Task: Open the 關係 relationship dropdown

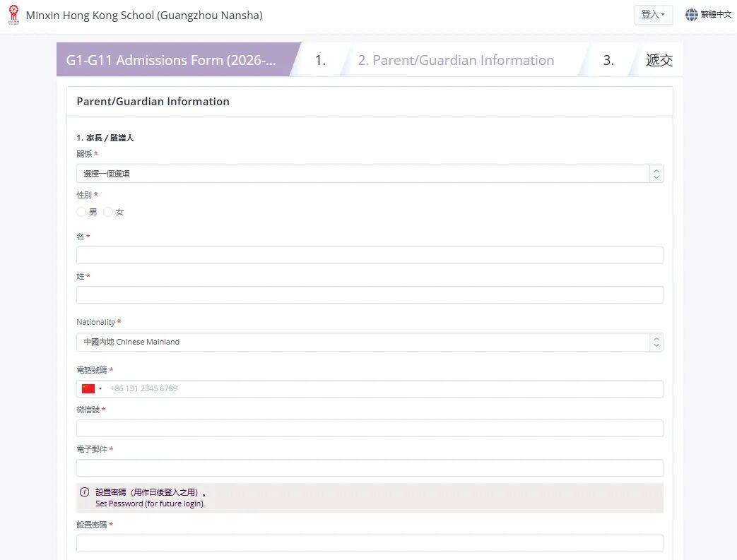Action: point(369,174)
